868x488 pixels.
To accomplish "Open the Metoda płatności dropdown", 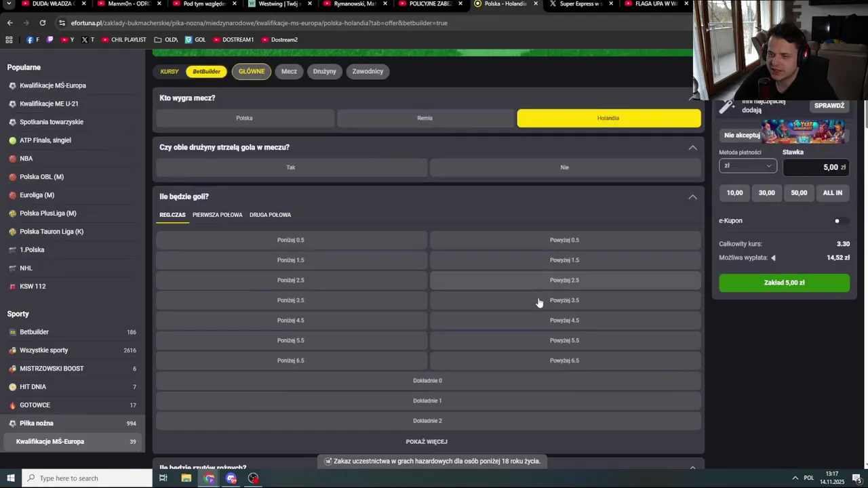I will 747,166.
